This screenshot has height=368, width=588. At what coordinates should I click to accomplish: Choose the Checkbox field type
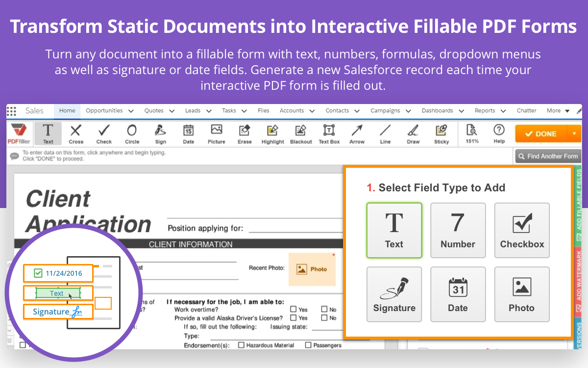tap(522, 230)
